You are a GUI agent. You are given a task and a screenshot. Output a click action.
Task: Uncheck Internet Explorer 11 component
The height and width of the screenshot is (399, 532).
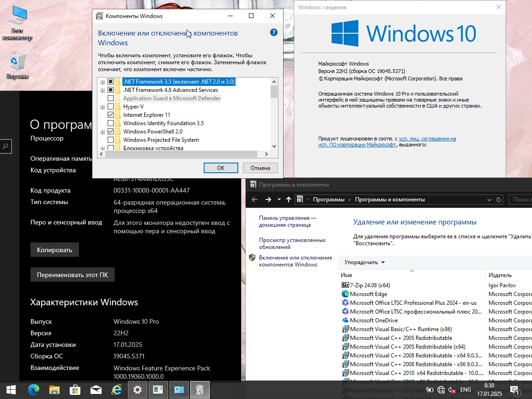pos(110,115)
